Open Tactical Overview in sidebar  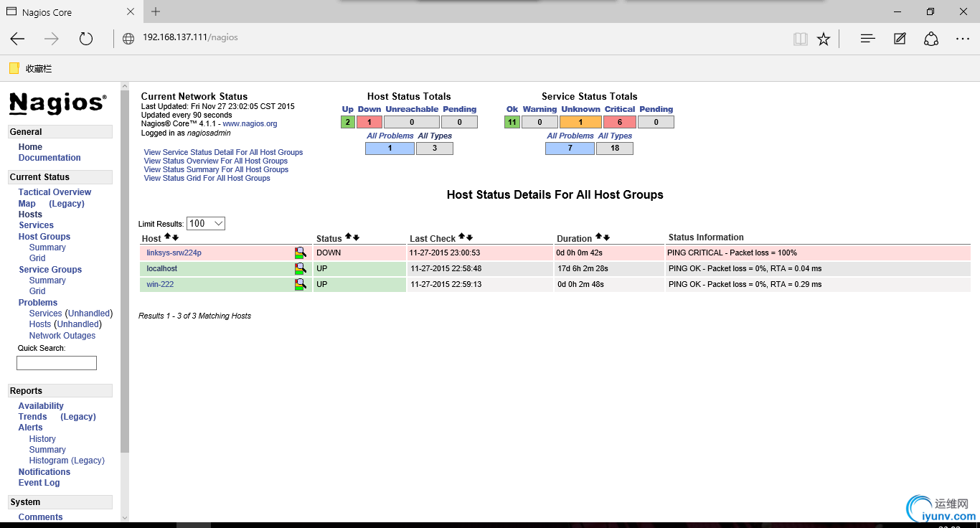tap(55, 192)
